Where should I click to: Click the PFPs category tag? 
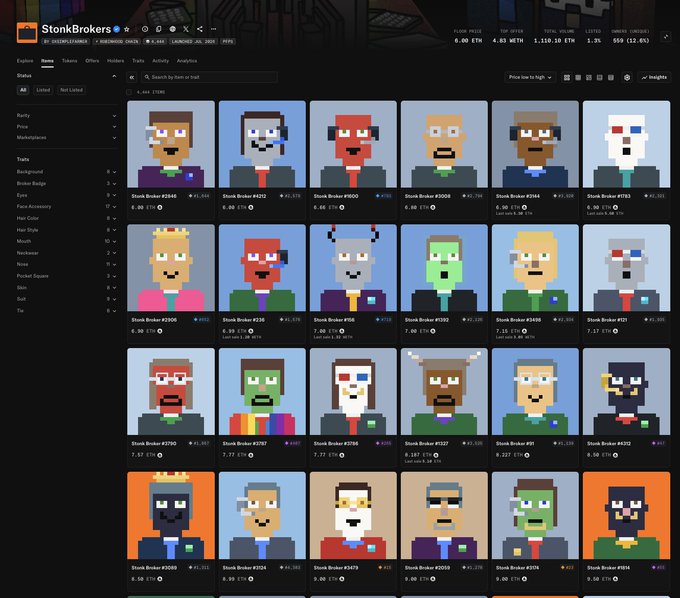pos(228,42)
